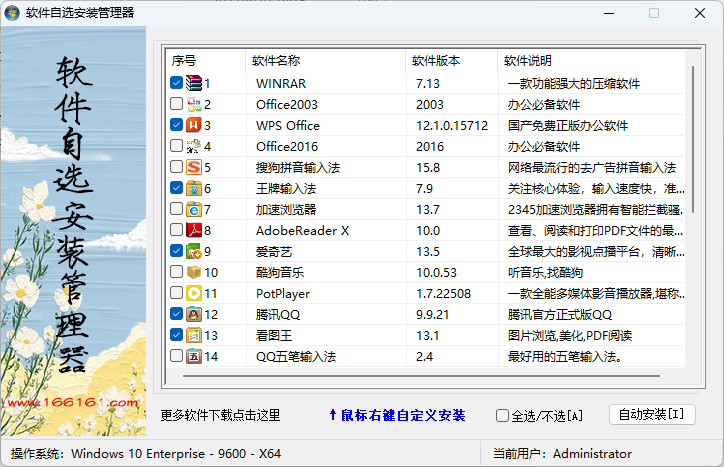Select the 腾讯QQ name cell

(x=278, y=315)
